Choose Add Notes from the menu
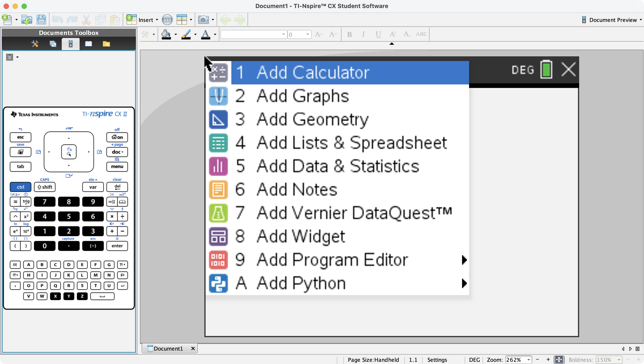 [x=350, y=190]
